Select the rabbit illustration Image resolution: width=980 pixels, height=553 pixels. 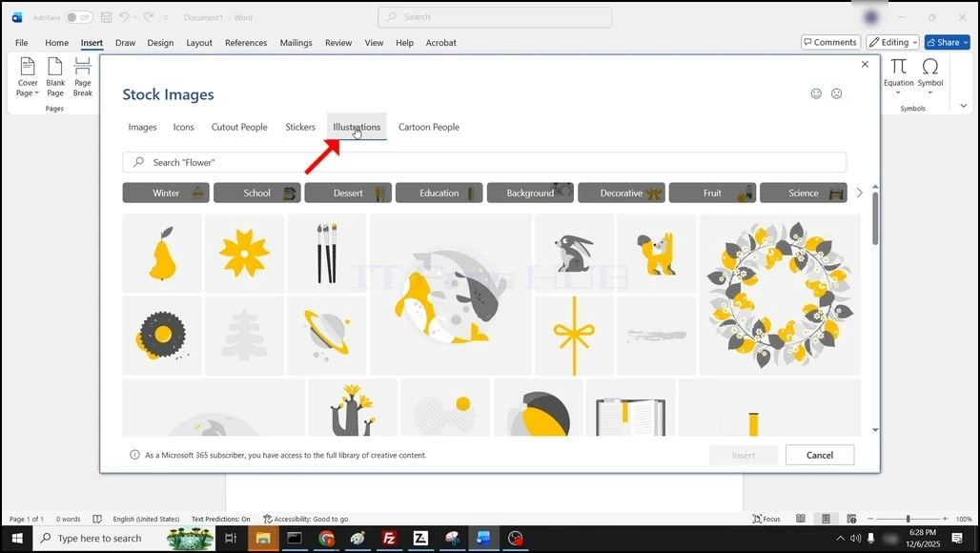point(574,253)
